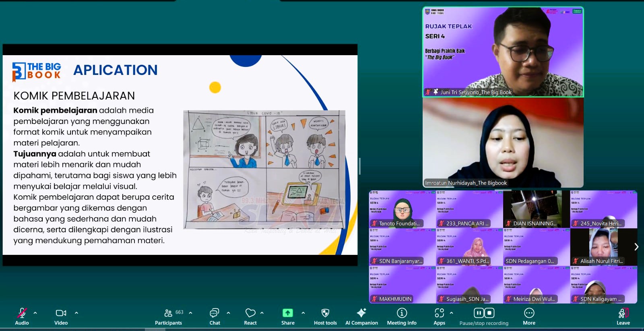Launch the AI Companion
The width and height of the screenshot is (644, 331).
click(361, 313)
